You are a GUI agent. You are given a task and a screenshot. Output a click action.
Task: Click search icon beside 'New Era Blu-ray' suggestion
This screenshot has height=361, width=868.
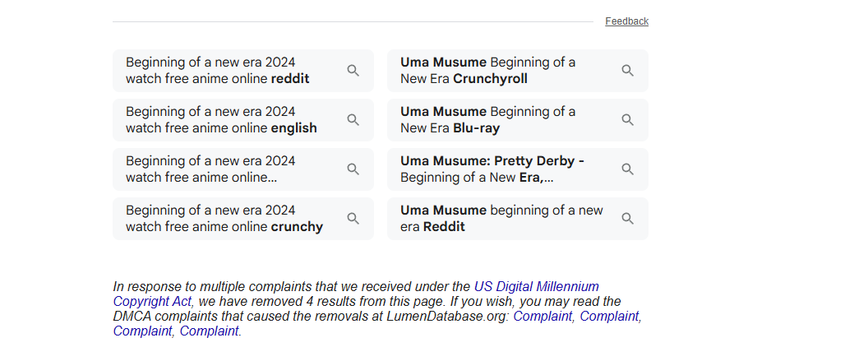coord(627,119)
